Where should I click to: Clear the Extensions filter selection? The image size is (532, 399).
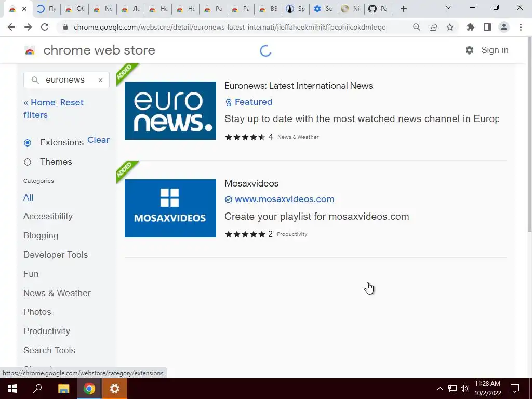[98, 140]
